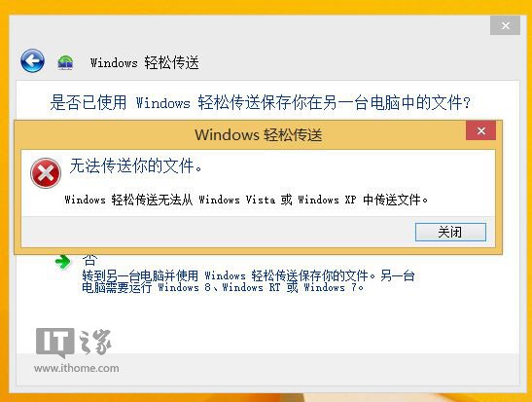Click the IT之家 watermark logo
Viewport: 532px width, 402px height.
73,343
